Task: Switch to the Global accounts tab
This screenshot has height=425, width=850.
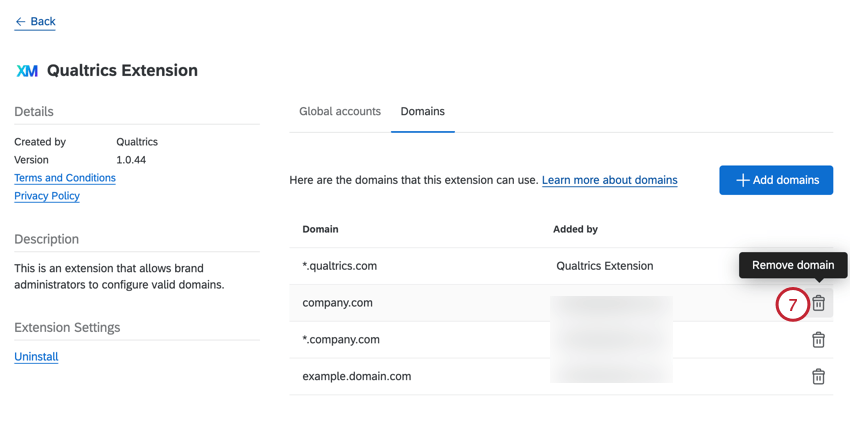Action: pyautogui.click(x=340, y=112)
